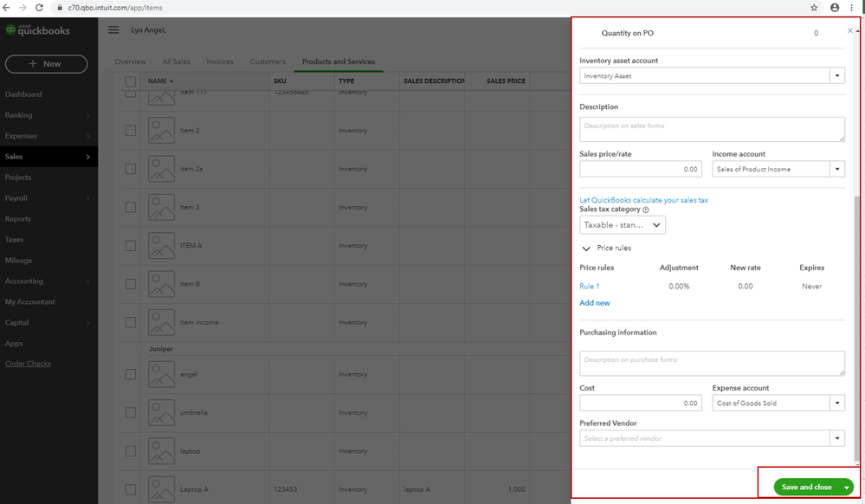Click the image placeholder for laptop
The image size is (865, 504).
tap(162, 451)
